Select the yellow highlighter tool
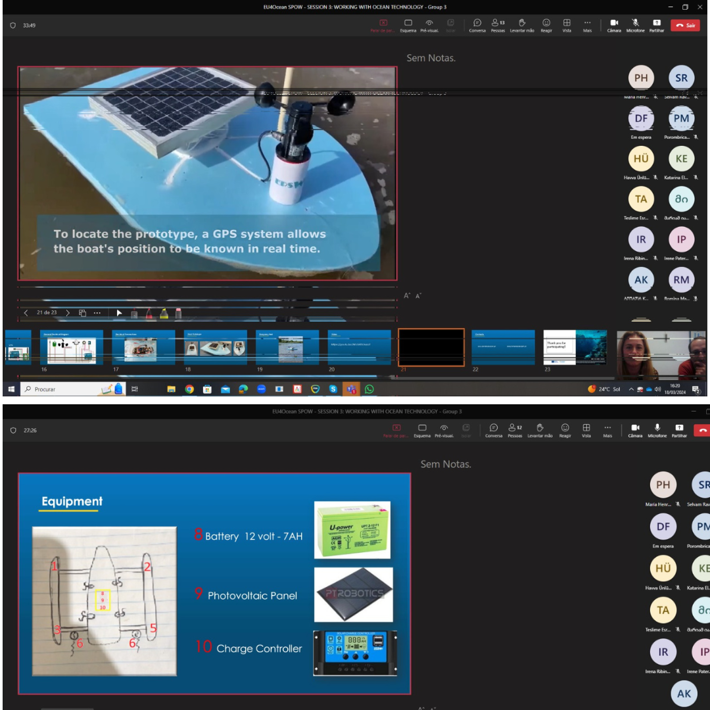Image resolution: width=710 pixels, height=710 pixels. [164, 314]
